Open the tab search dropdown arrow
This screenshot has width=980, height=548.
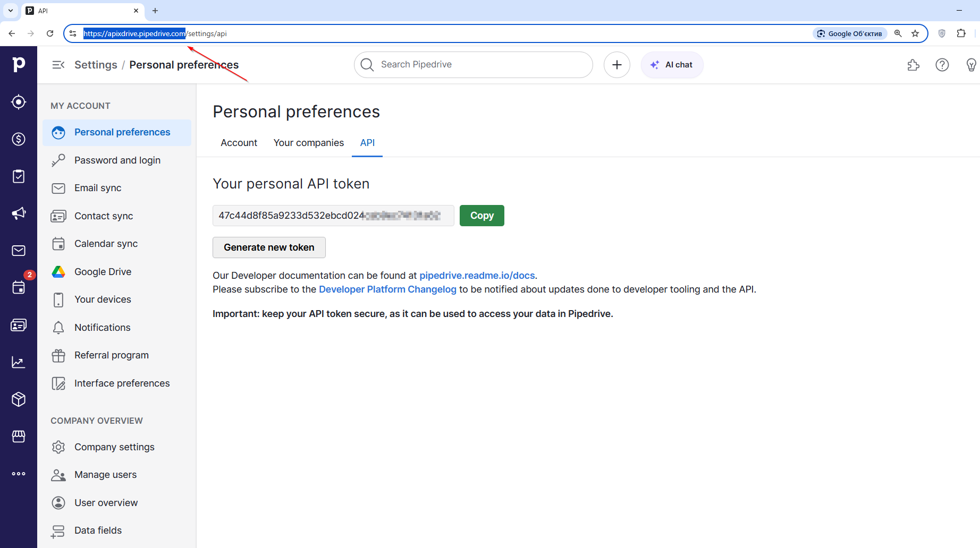tap(11, 11)
